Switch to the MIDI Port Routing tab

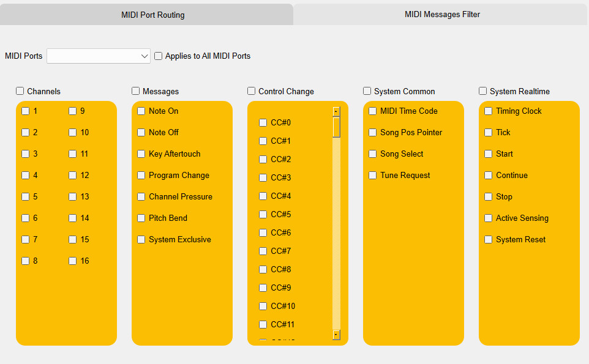pos(152,15)
